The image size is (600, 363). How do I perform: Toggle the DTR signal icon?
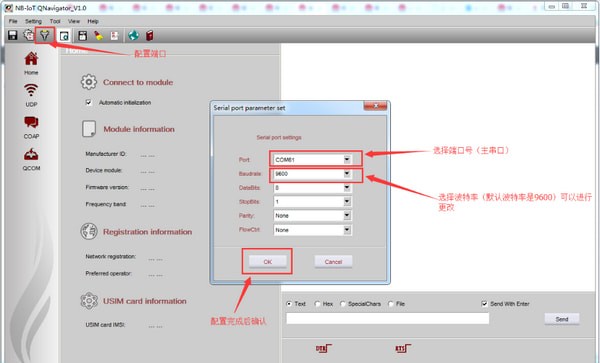coord(323,348)
